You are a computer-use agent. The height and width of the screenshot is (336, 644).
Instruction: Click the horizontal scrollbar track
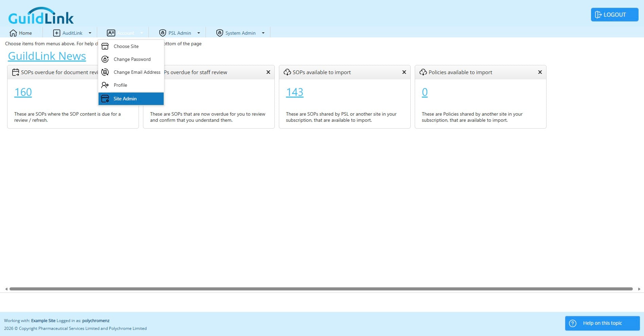[x=321, y=289]
